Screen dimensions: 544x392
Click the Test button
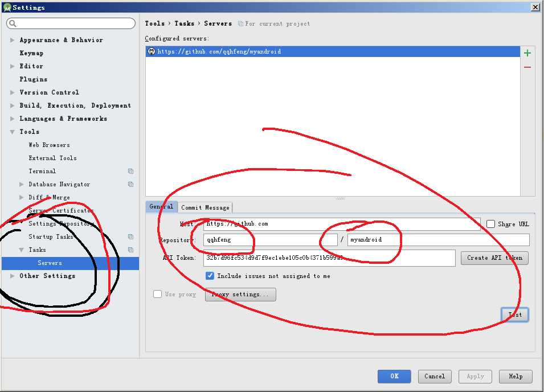[515, 315]
